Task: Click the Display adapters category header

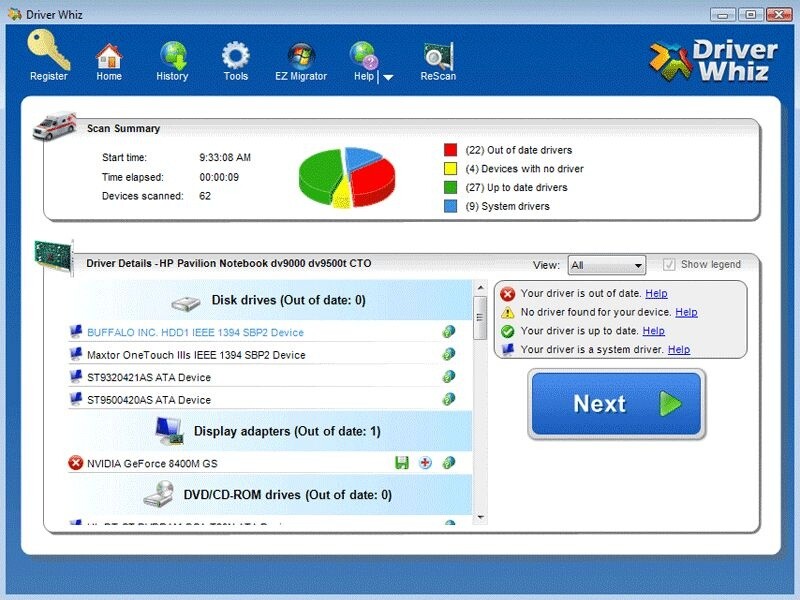Action: pos(269,431)
